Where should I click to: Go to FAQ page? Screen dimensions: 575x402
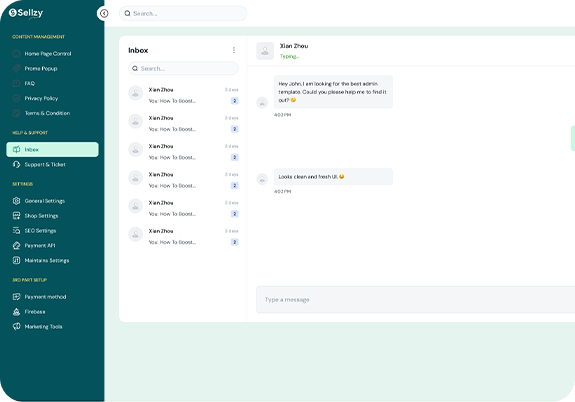52,83
